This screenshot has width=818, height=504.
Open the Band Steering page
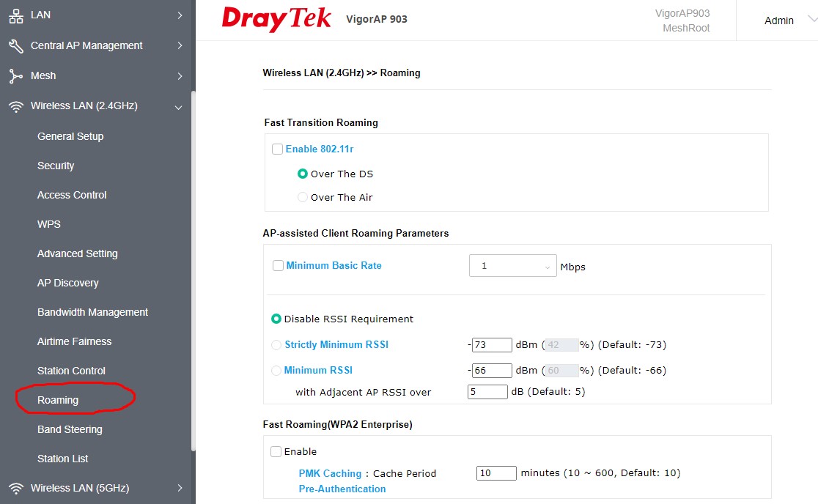(x=70, y=429)
